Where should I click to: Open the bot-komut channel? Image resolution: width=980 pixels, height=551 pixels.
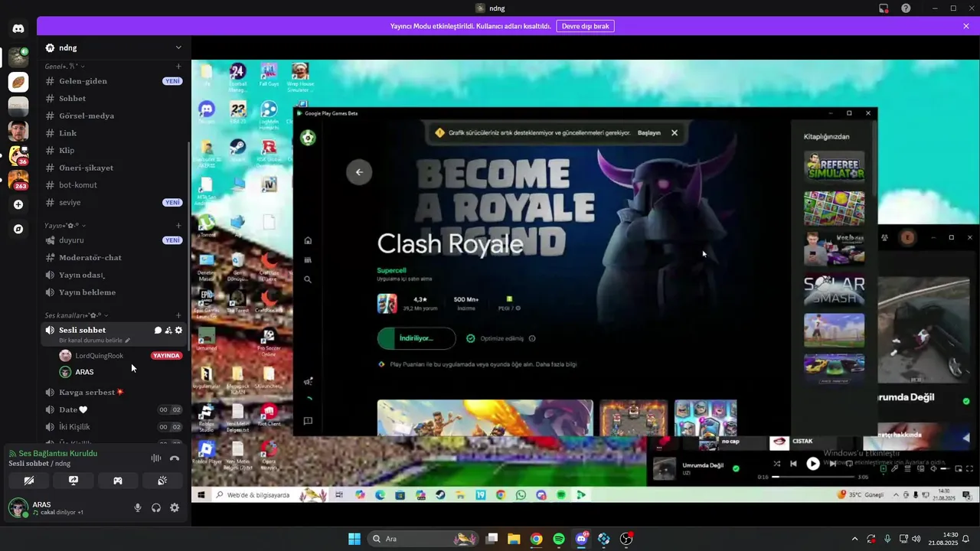pos(113,185)
